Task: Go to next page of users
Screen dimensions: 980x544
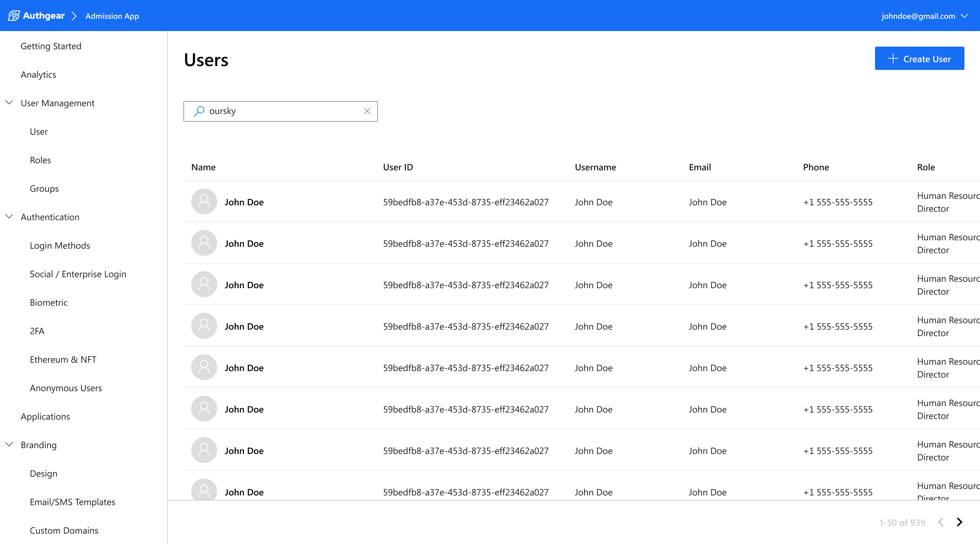Action: click(959, 522)
